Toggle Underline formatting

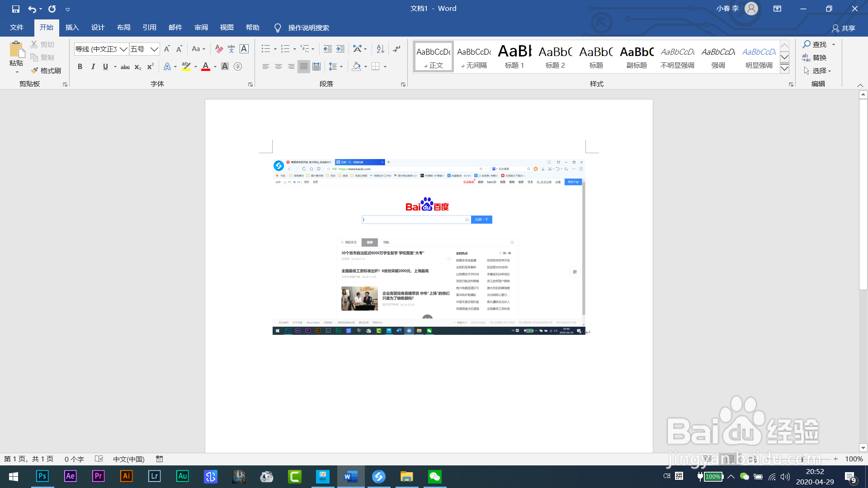105,66
